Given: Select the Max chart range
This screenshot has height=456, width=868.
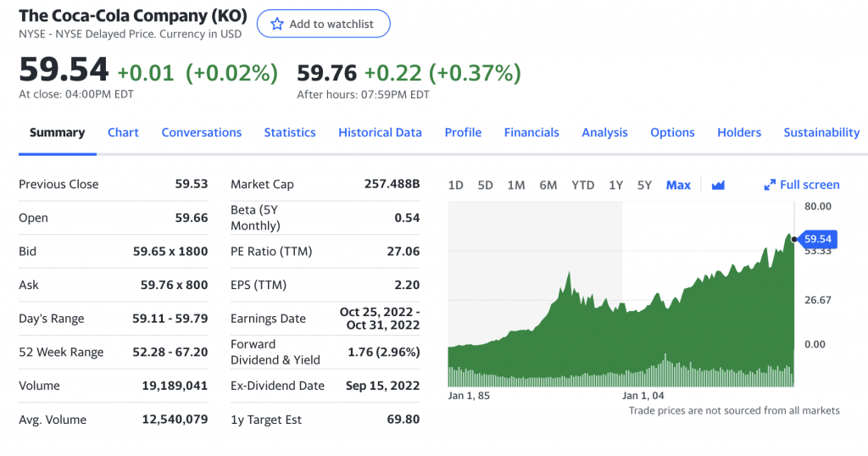Looking at the screenshot, I should (678, 185).
